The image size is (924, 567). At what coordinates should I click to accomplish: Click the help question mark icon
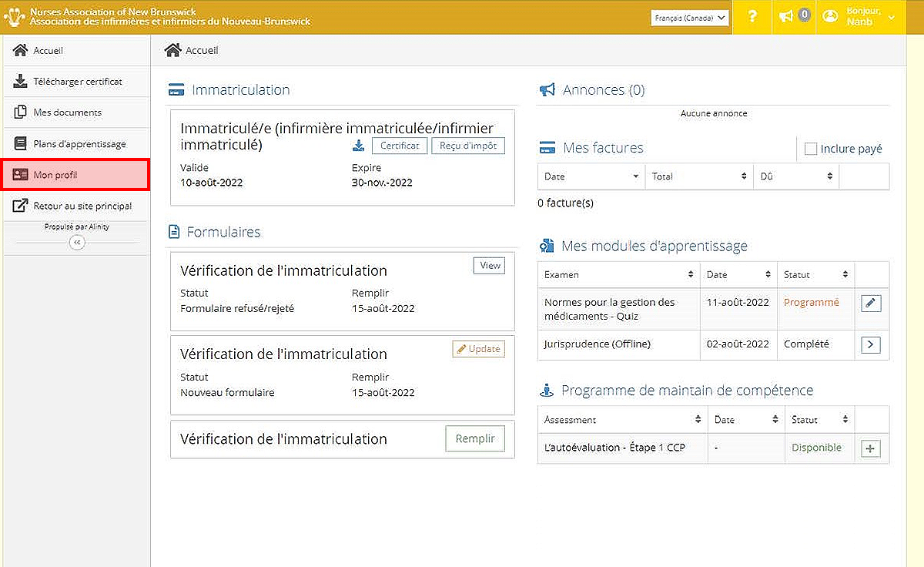752,17
